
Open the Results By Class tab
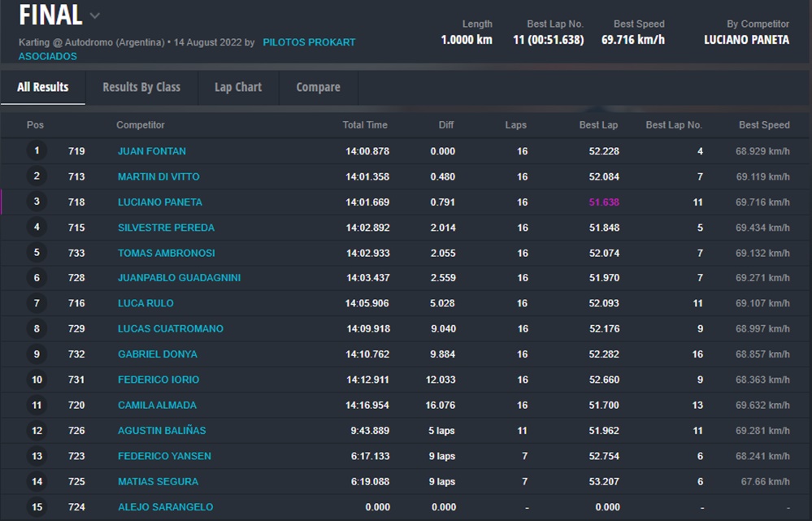141,87
